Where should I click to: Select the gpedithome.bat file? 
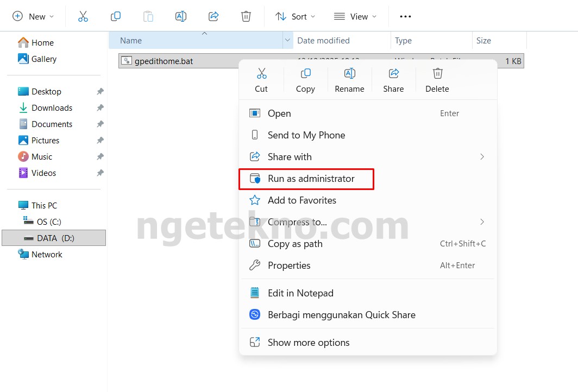[164, 61]
